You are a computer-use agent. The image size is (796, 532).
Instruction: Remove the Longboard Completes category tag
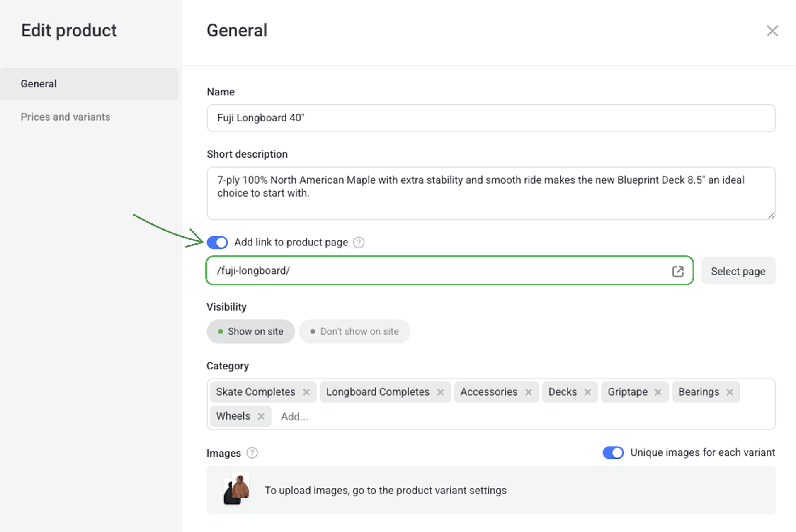pyautogui.click(x=440, y=392)
